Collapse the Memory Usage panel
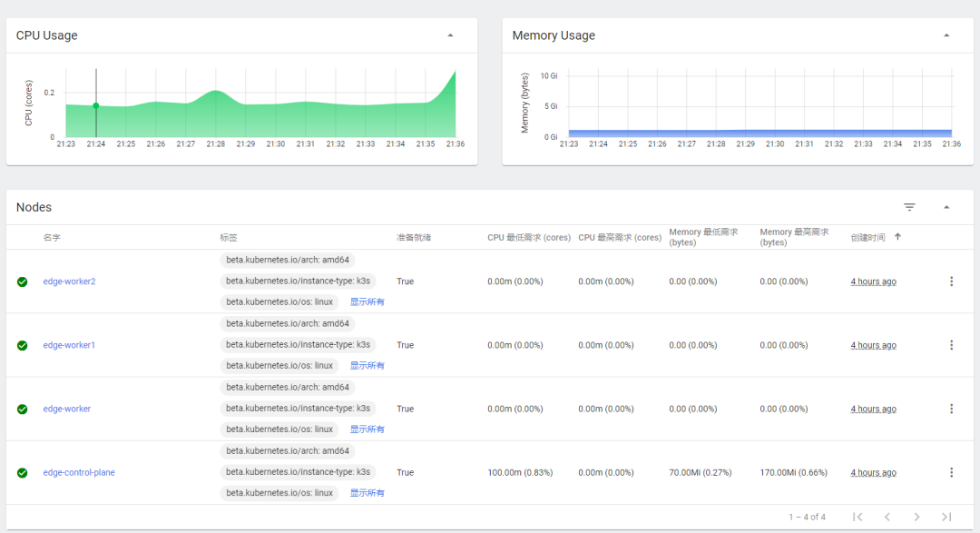The width and height of the screenshot is (980, 533). (946, 35)
